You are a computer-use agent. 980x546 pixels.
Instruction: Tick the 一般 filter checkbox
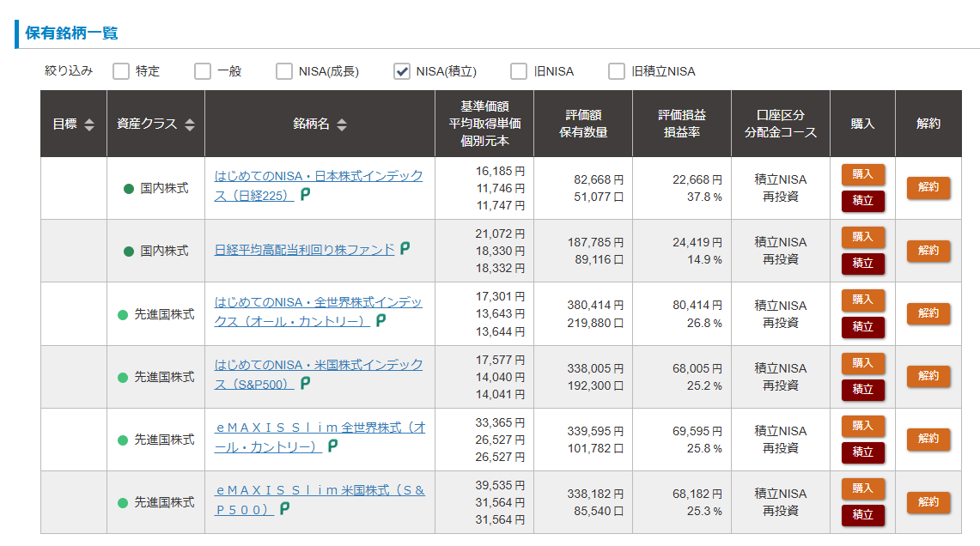pos(203,71)
